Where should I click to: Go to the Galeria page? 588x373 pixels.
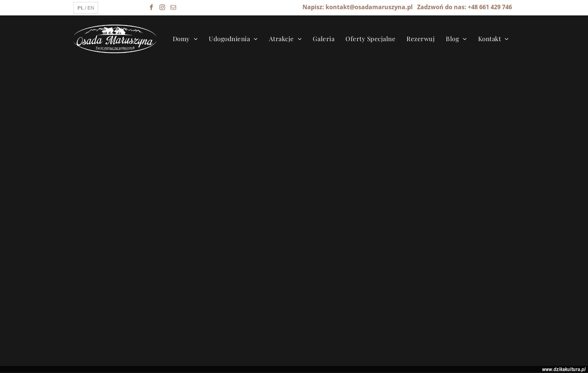[323, 39]
